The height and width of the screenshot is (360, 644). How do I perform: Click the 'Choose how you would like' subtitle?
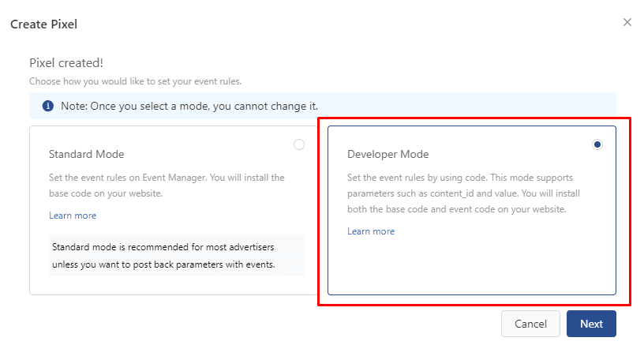point(135,81)
